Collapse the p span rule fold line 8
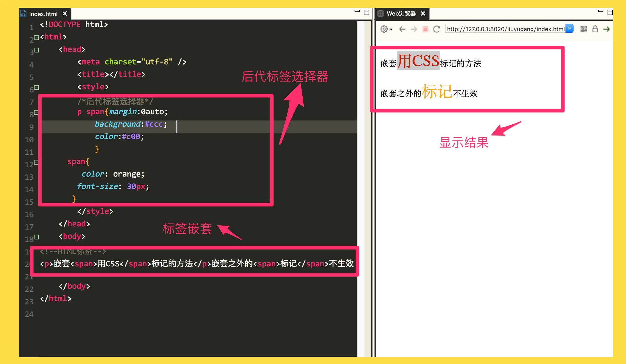Screen dimensions: 626x364 tap(36, 112)
